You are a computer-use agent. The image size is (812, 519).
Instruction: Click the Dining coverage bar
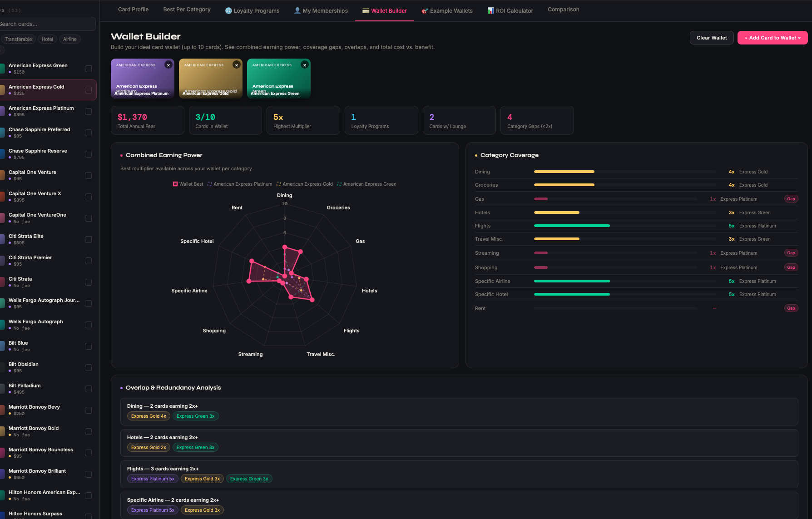click(624, 172)
